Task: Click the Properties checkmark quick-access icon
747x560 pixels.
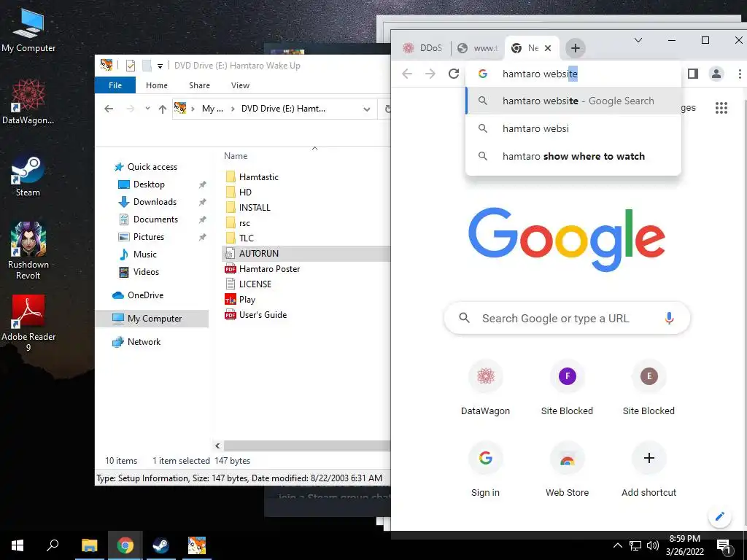Action: 131,66
